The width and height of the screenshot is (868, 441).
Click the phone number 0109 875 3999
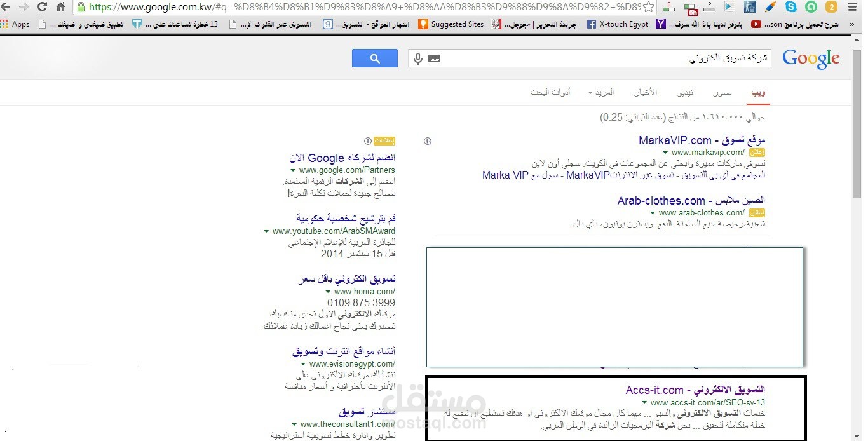click(361, 303)
